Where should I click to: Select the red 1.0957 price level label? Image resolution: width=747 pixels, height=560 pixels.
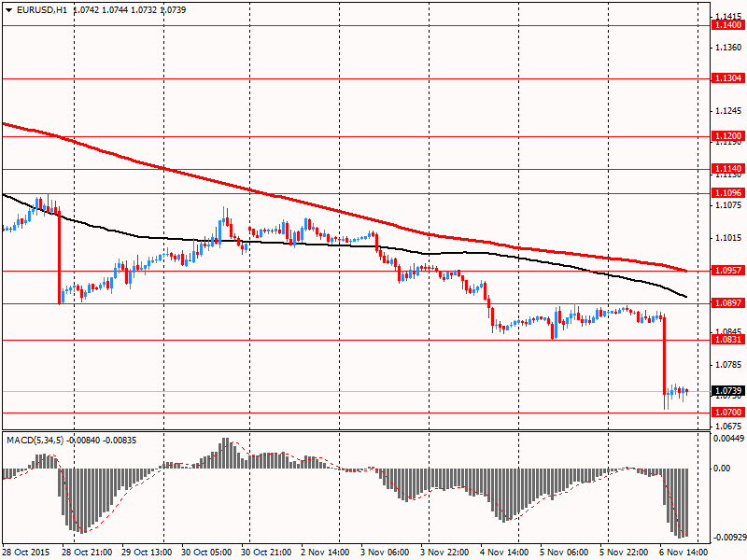(727, 271)
